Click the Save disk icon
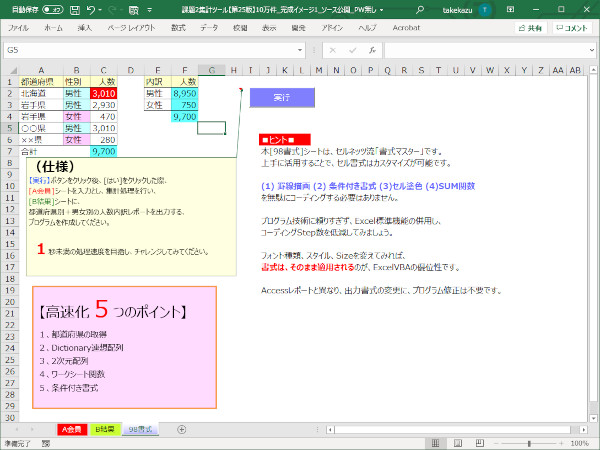This screenshot has width=600, height=450. (75, 10)
